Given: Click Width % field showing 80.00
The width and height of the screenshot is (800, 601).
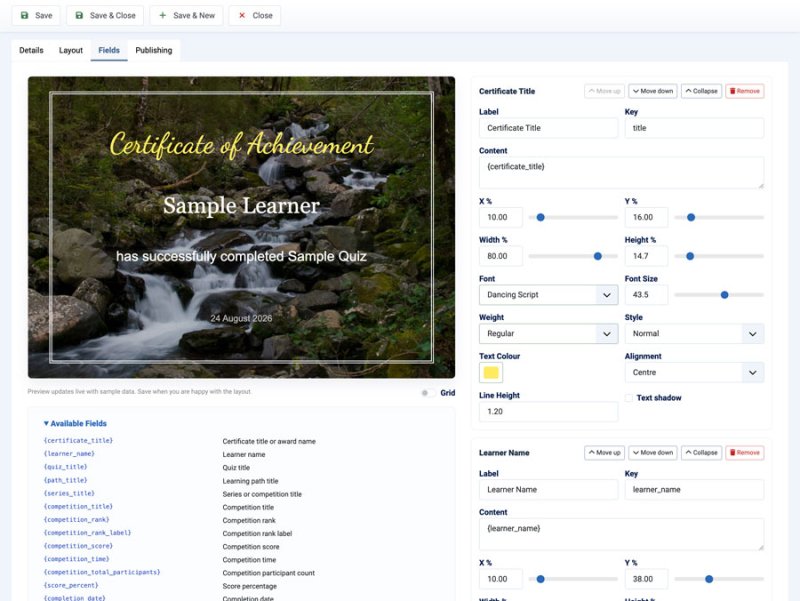Looking at the screenshot, I should (x=501, y=256).
